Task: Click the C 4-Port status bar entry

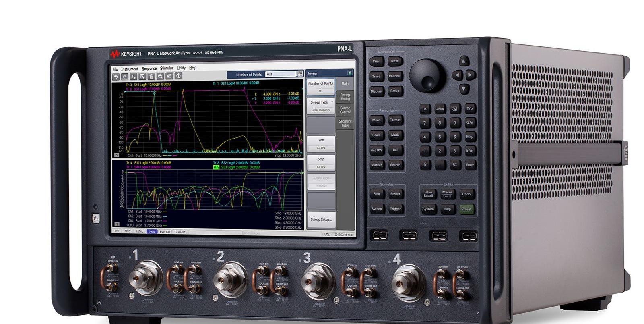Action: click(180, 232)
